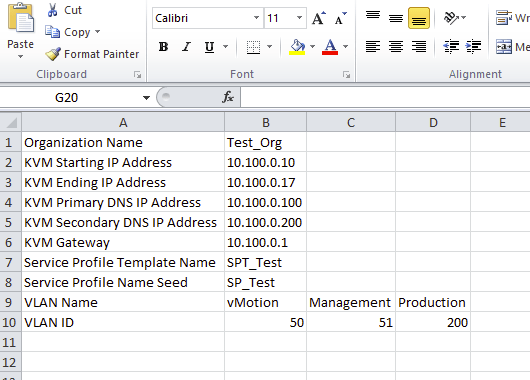Select column D header

point(433,122)
